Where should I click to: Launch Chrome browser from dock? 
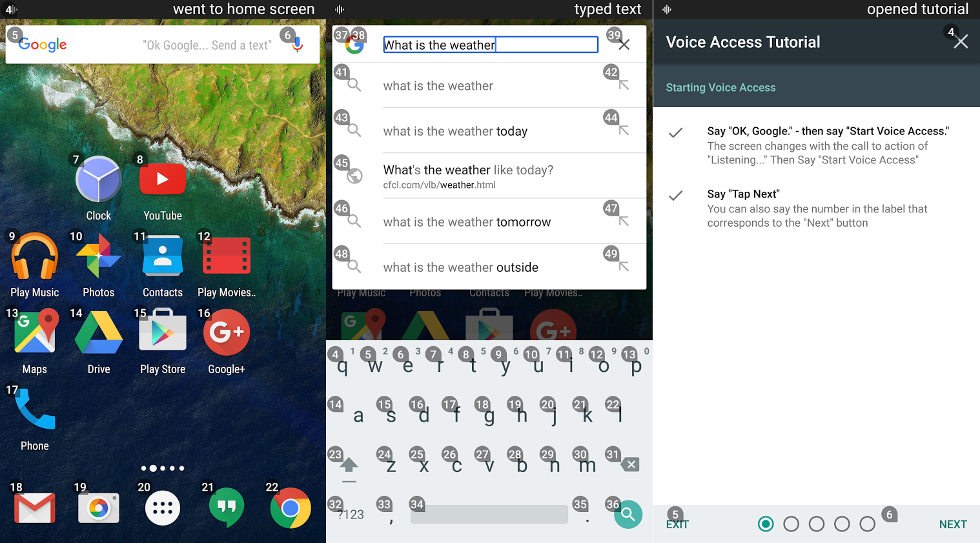click(290, 509)
